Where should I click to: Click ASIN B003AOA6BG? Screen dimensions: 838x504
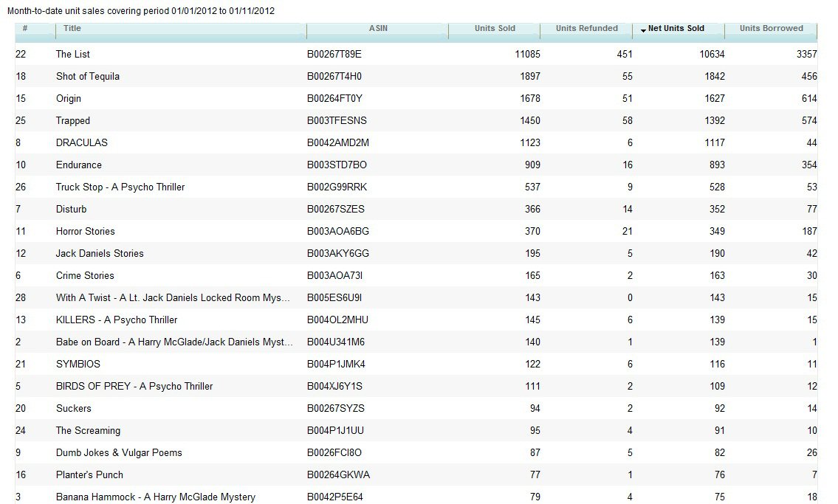337,231
